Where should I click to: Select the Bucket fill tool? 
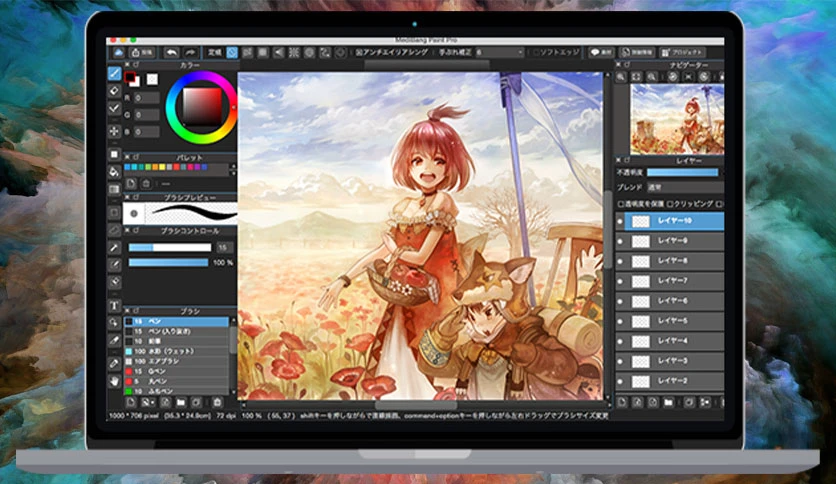click(114, 172)
